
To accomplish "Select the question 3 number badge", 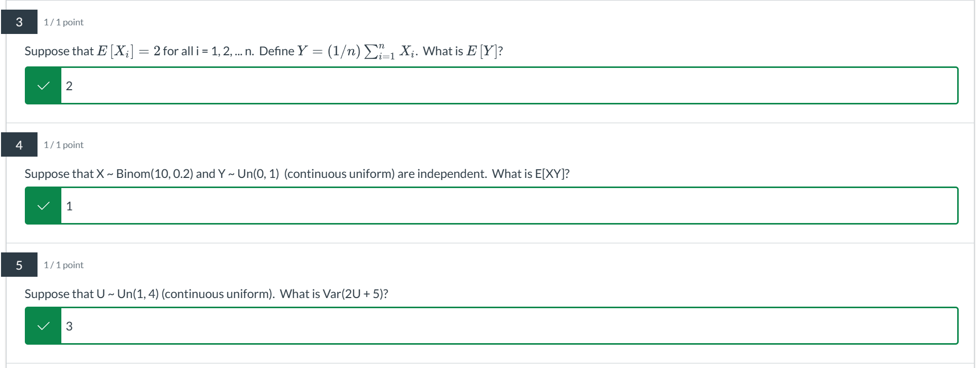I will 19,22.
